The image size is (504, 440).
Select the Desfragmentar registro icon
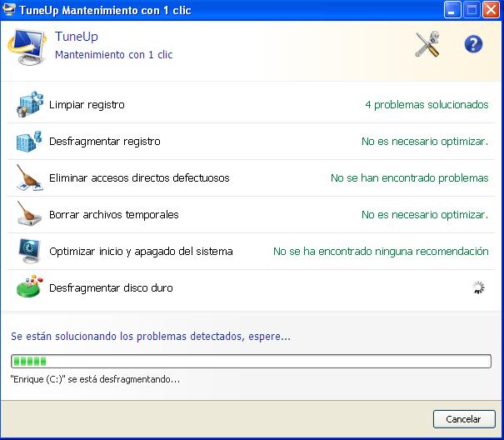coord(29,141)
